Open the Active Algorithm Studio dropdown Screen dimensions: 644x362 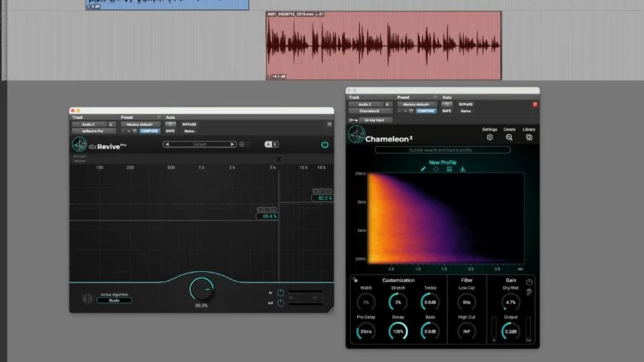coord(114,300)
